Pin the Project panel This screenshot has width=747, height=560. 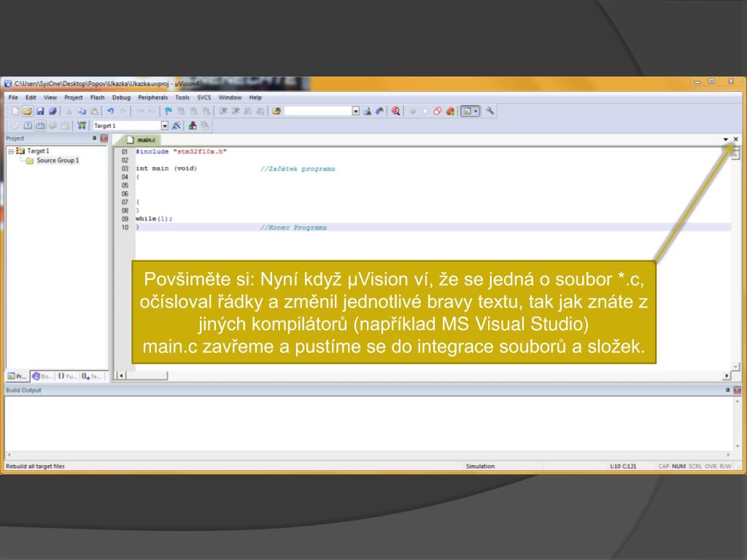(x=94, y=138)
